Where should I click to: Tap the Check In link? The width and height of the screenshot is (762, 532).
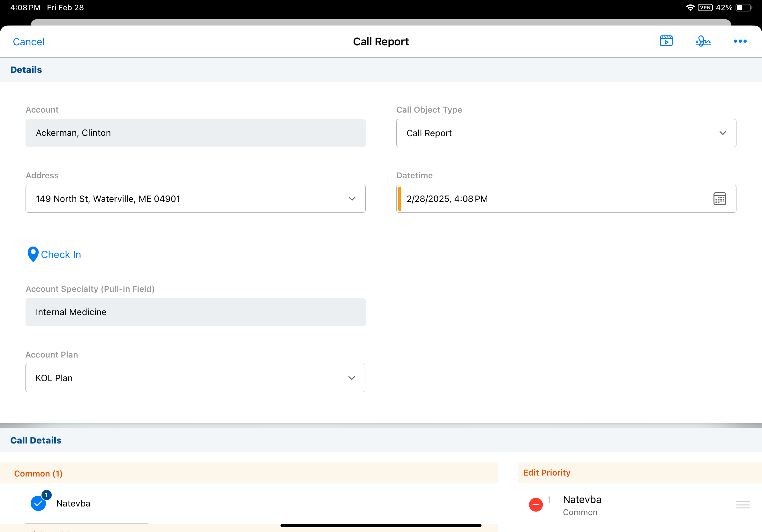(61, 255)
